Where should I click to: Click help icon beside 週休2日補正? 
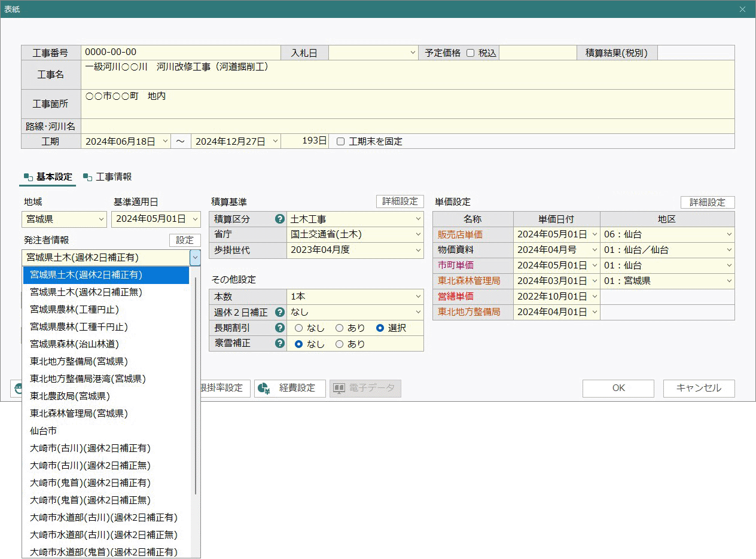(279, 312)
